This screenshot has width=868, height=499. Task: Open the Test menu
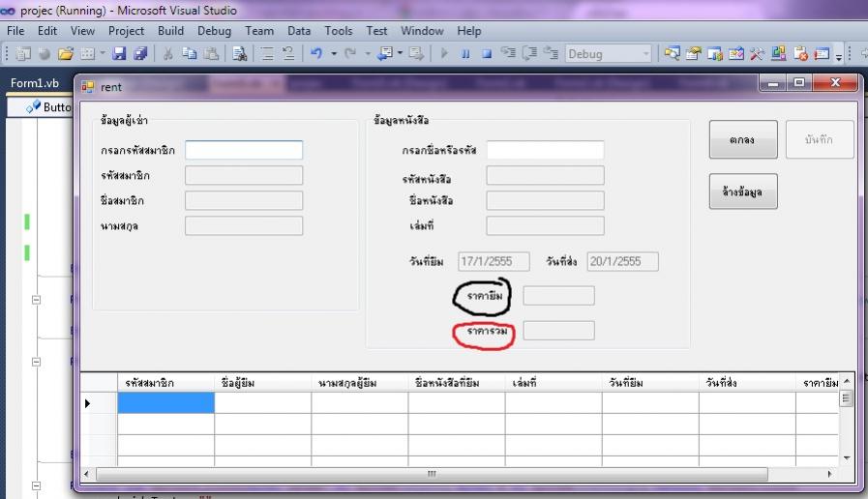point(376,31)
